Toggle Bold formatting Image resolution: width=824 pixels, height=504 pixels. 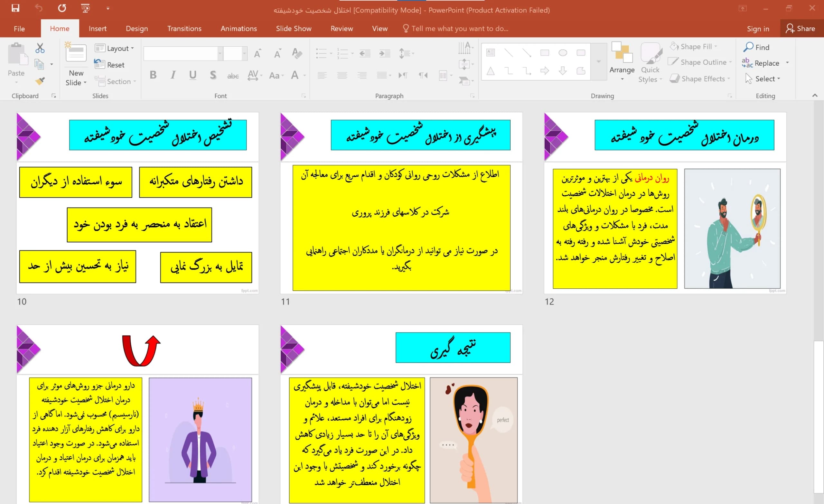(153, 75)
